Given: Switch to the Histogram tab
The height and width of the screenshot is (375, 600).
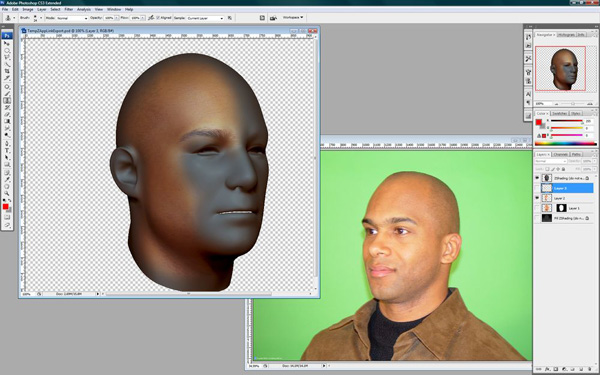Looking at the screenshot, I should [x=566, y=35].
